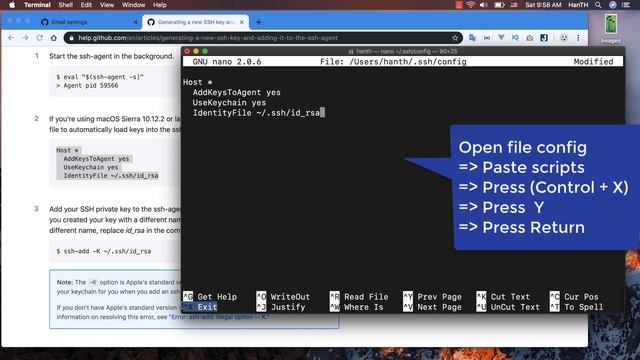The height and width of the screenshot is (360, 640).
Task: Open the Terminal application menu
Action: pyautogui.click(x=37, y=5)
